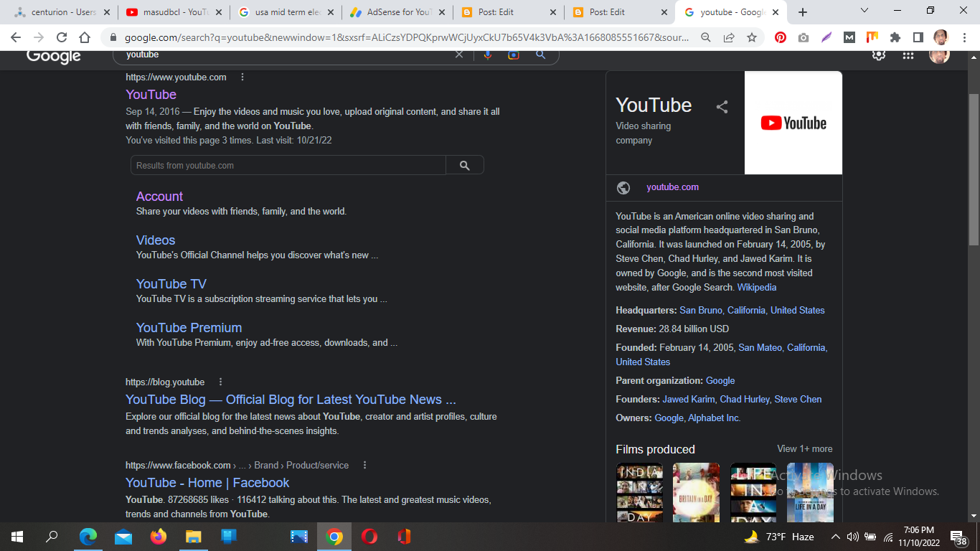Click the zoom out magnifier in address bar

706,37
